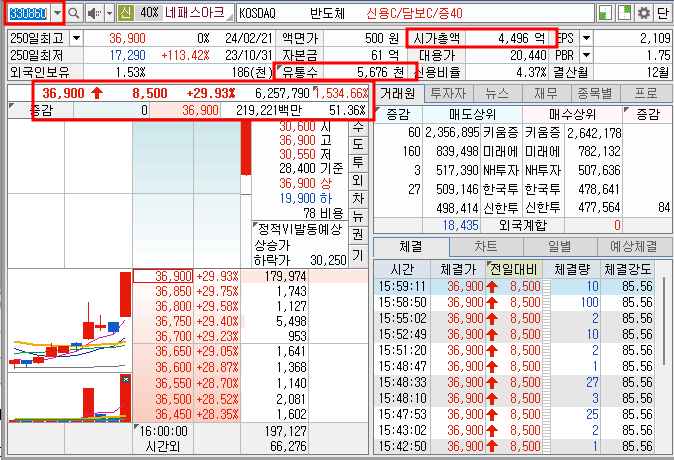Click the second green layout icon beside gear

tap(624, 13)
